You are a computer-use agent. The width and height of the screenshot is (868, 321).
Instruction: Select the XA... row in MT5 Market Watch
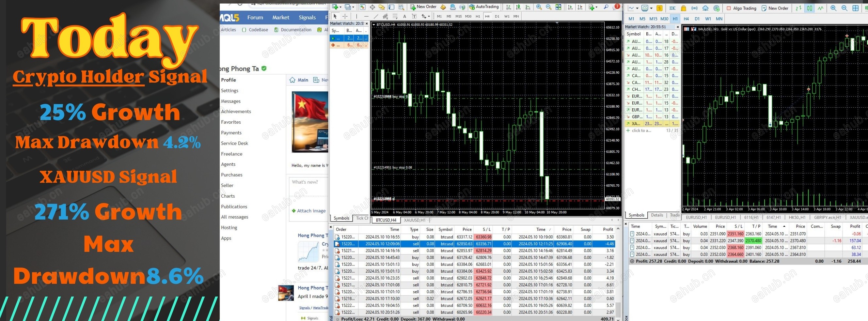point(652,124)
